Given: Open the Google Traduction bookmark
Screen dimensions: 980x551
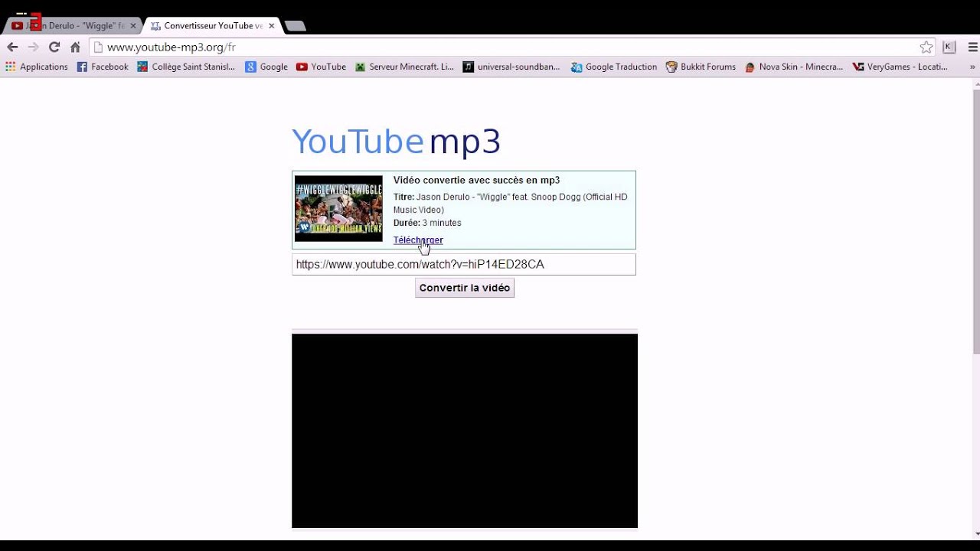Looking at the screenshot, I should tap(614, 67).
